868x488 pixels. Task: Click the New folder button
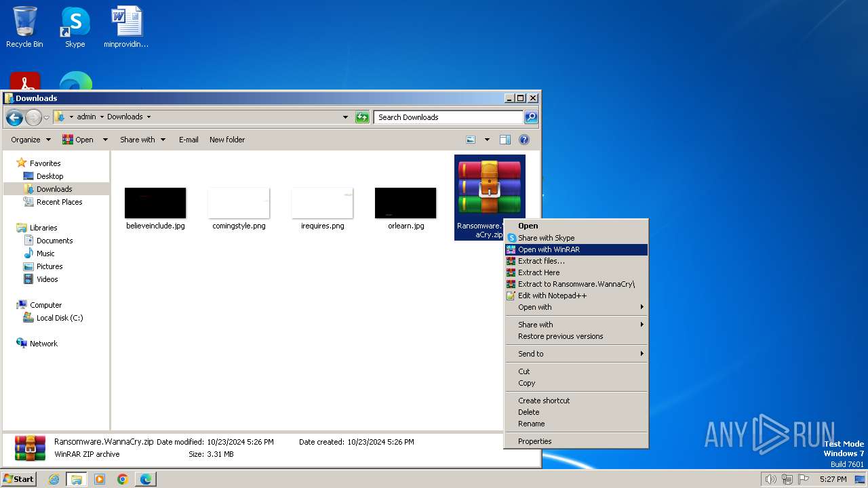pos(227,140)
